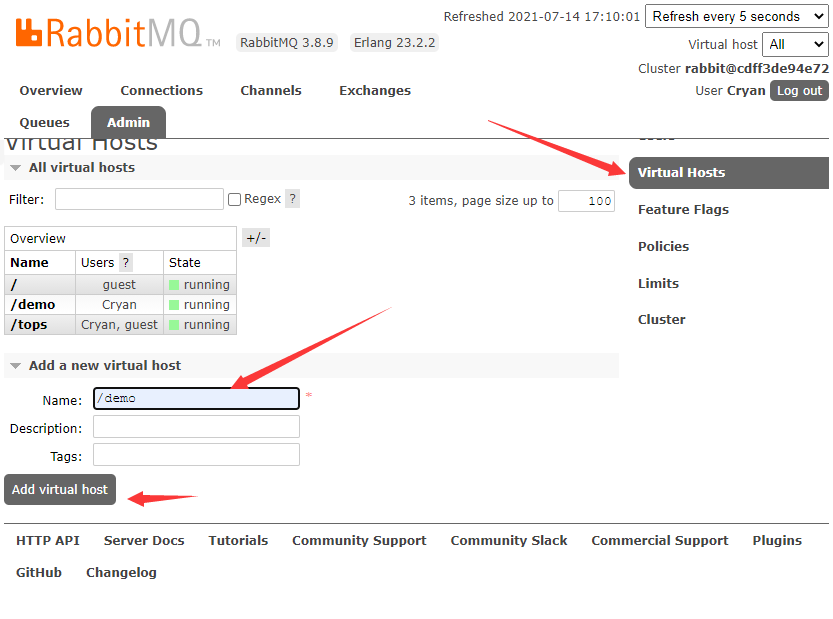
Task: Open the Plugins footer link
Action: [777, 540]
